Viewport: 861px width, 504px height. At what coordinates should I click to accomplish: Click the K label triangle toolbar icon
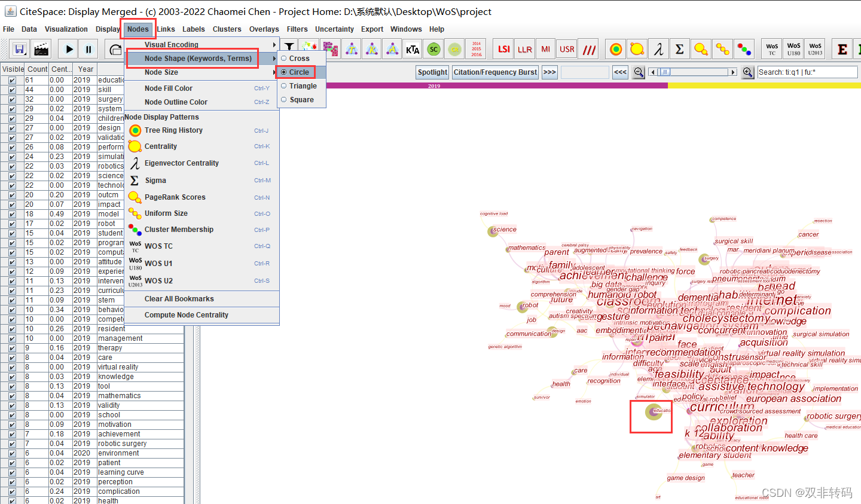pos(372,49)
